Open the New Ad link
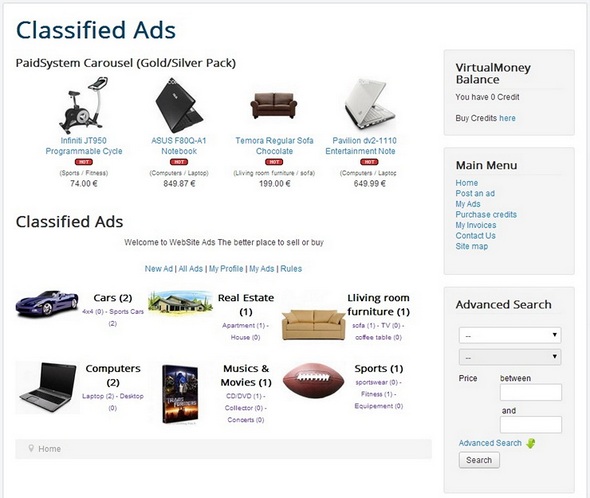 point(158,269)
